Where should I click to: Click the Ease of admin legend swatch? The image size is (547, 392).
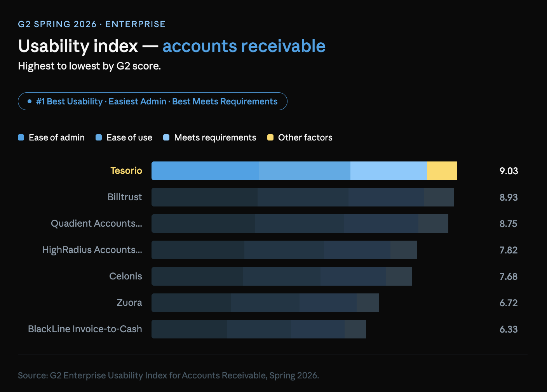coord(21,137)
